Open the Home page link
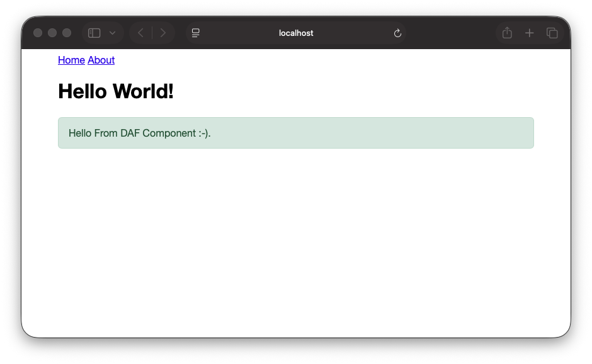 coord(71,60)
